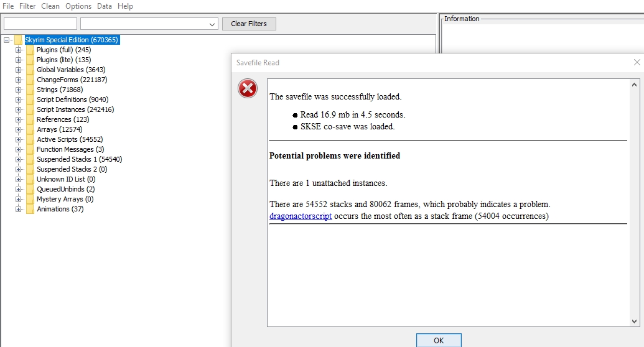Click the Script Definitions folder icon

(x=30, y=99)
